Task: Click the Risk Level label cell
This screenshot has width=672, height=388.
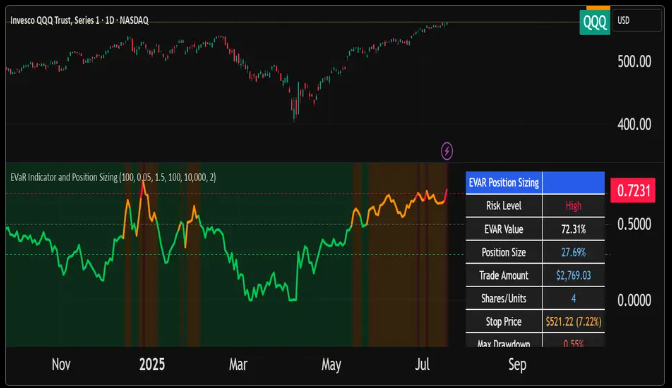Action: pos(504,206)
